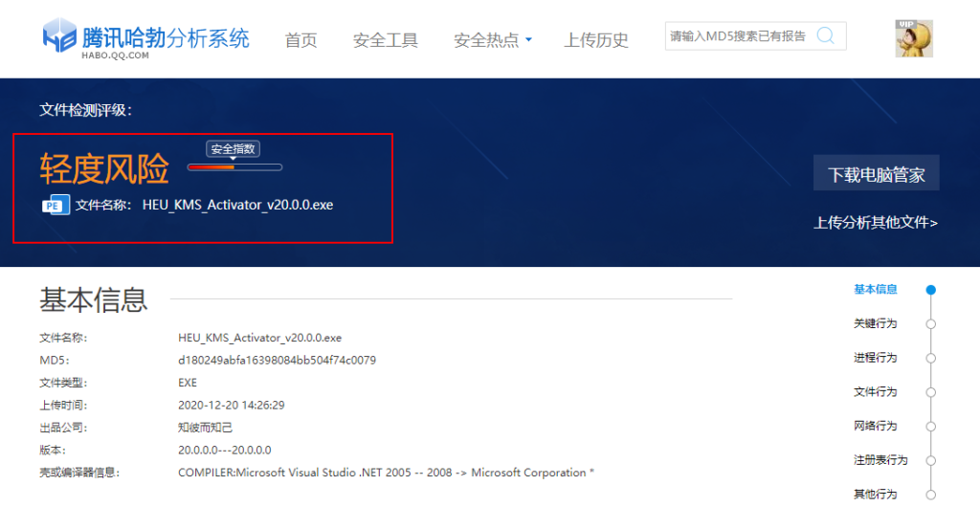Open the 上传历史 menu item

(x=595, y=40)
